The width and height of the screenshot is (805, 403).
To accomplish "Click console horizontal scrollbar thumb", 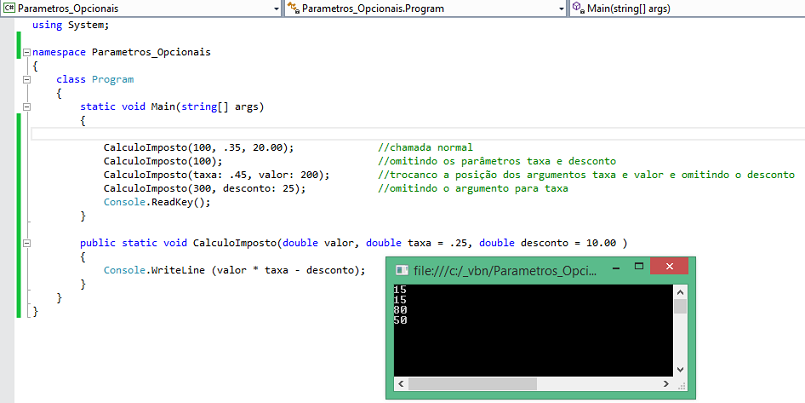I will pyautogui.click(x=472, y=384).
